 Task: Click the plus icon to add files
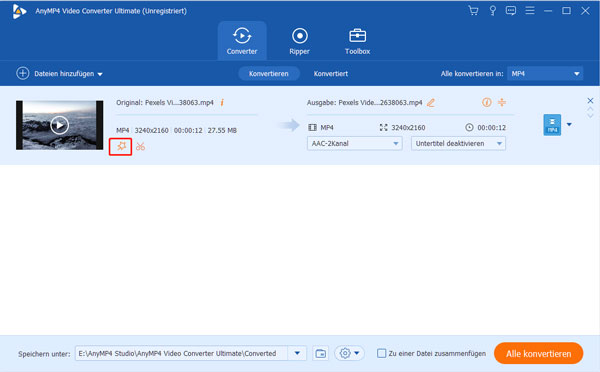[23, 73]
